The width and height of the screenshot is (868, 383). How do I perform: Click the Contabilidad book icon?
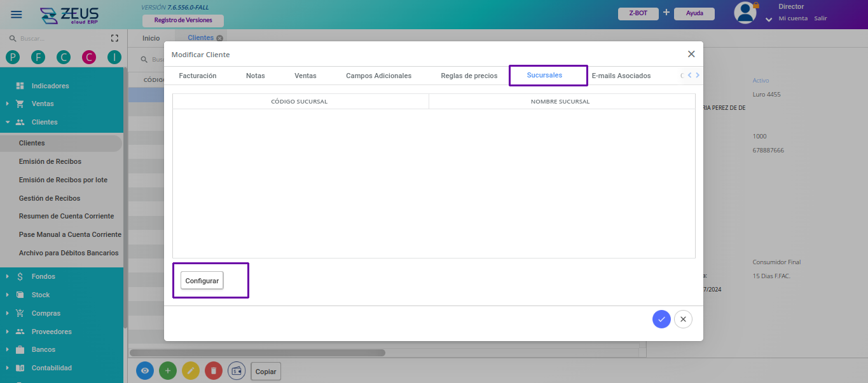20,368
